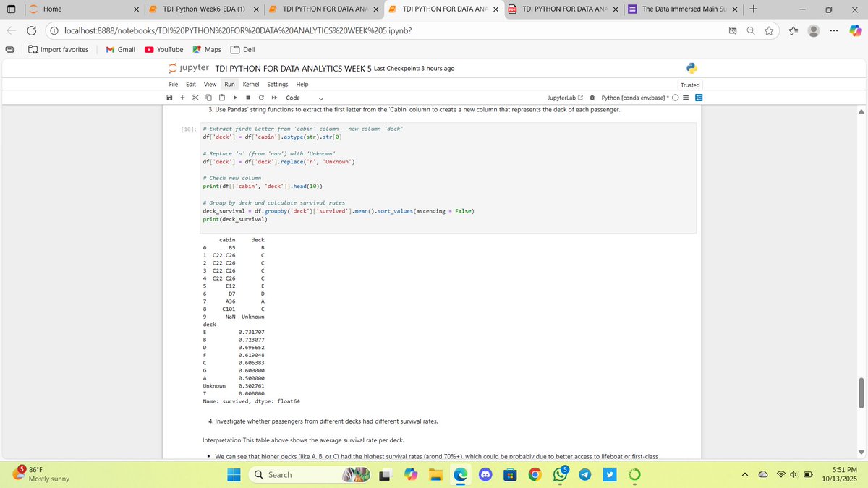
Task: Open the Help menu
Action: (x=302, y=84)
